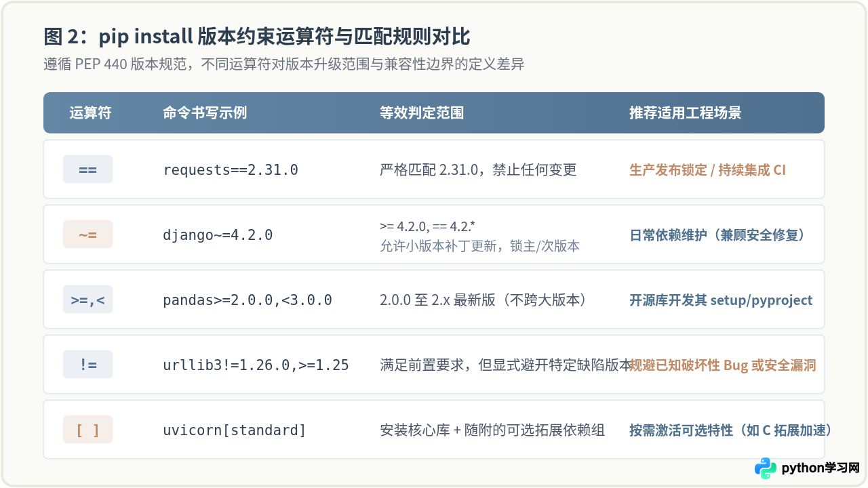Select the 运算符 column header
The image size is (868, 488).
coord(90,113)
